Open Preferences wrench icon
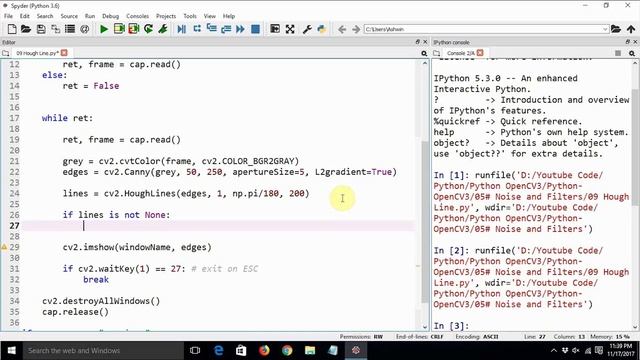640x360 pixels. pos(307,29)
